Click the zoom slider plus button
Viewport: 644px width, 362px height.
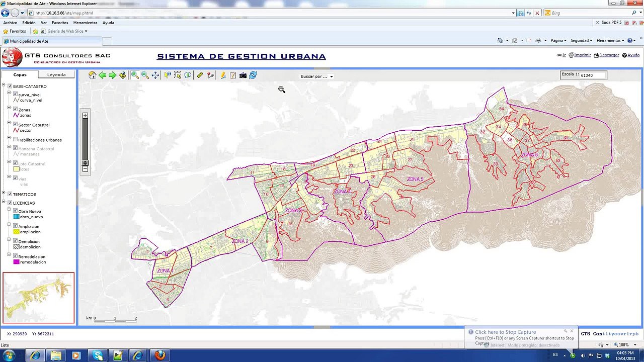coord(85,116)
